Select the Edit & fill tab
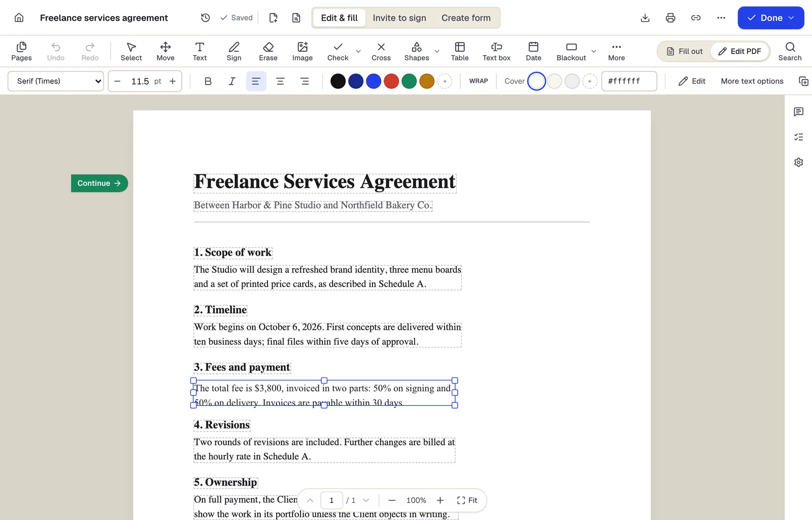This screenshot has width=812, height=520. point(340,18)
